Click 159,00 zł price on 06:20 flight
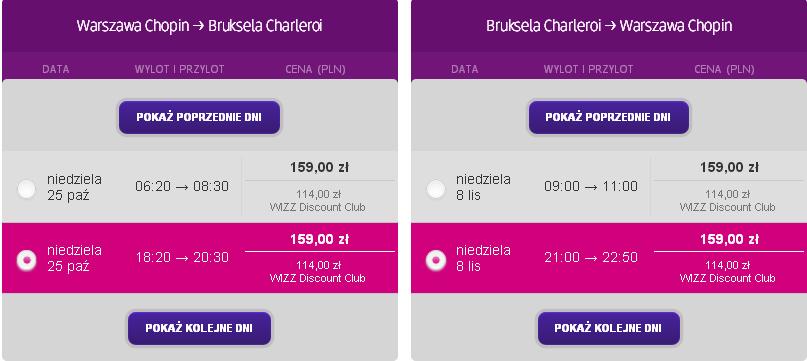 (x=319, y=167)
